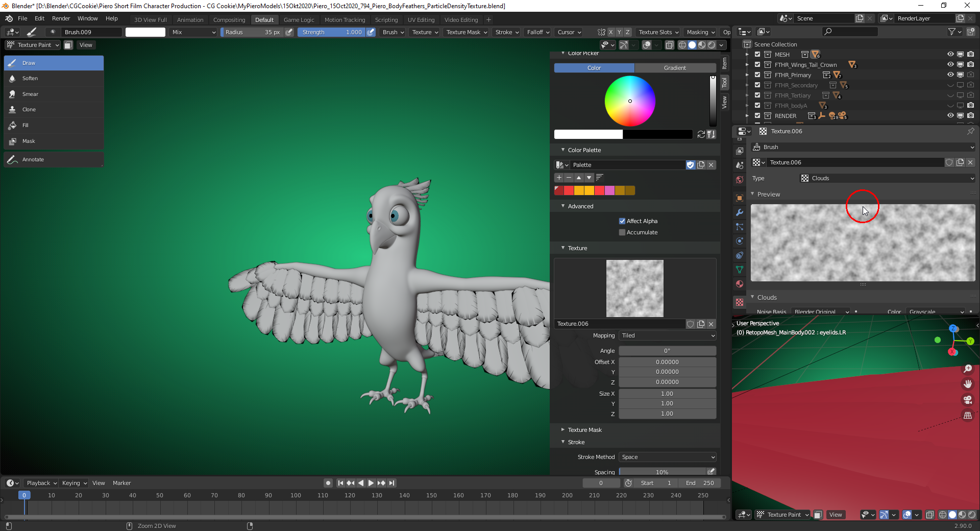Open the Mix blend mode dropdown

(194, 32)
